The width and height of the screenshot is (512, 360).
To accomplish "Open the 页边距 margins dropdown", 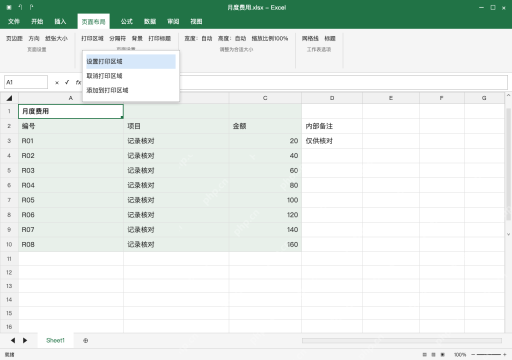I will 14,39.
